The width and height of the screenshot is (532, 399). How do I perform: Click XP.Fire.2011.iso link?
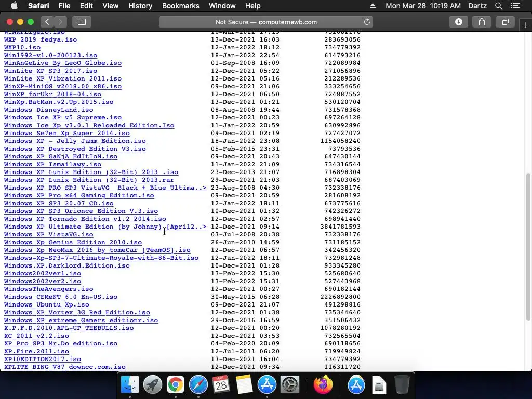pyautogui.click(x=36, y=352)
